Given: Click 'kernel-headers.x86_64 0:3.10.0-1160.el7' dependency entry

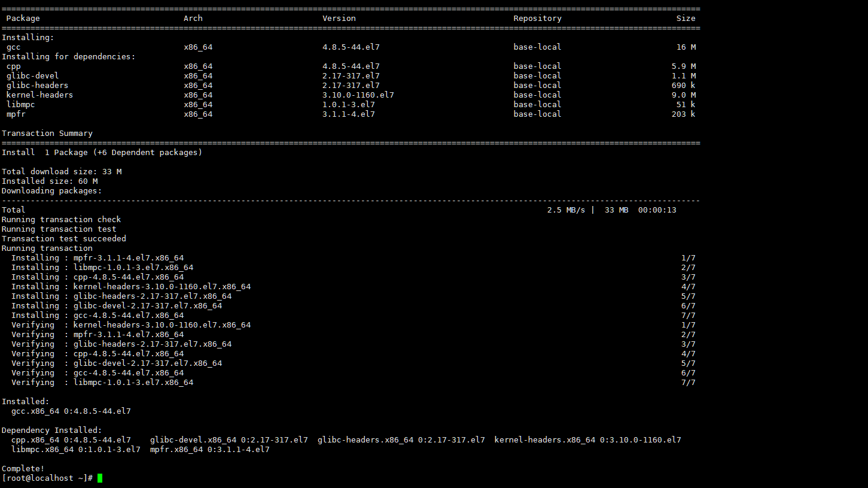Looking at the screenshot, I should 588,439.
